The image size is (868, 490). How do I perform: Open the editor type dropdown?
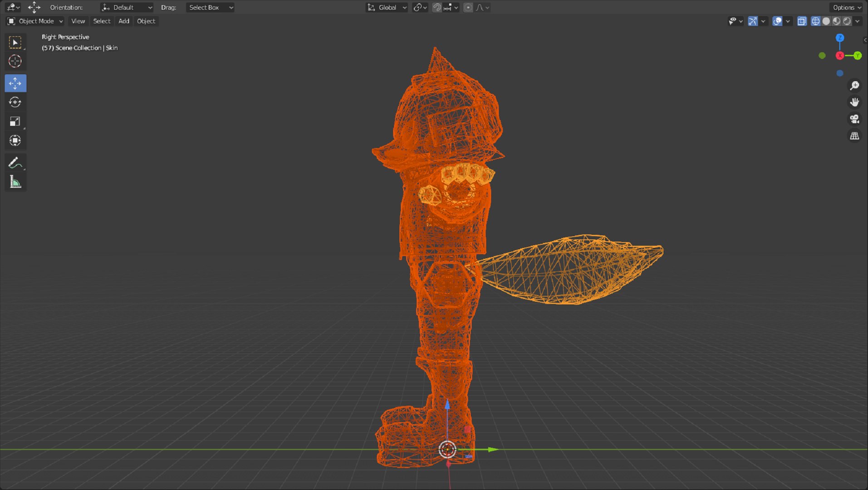(x=13, y=7)
